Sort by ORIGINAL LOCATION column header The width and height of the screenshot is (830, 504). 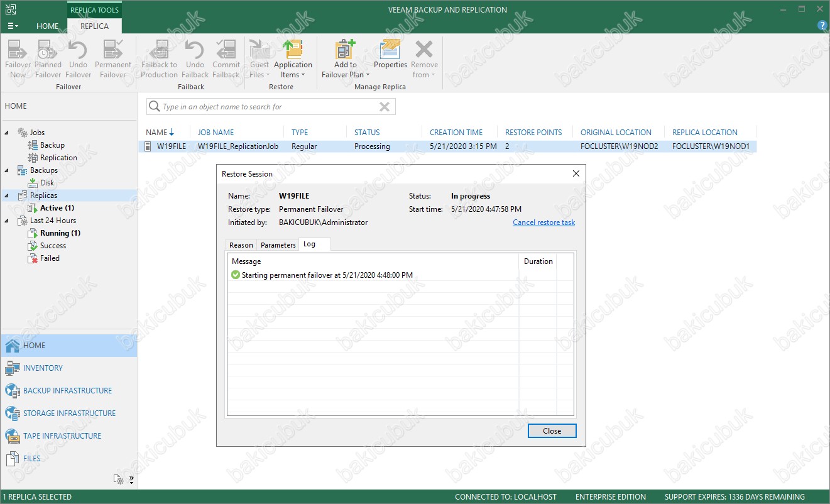coord(616,133)
